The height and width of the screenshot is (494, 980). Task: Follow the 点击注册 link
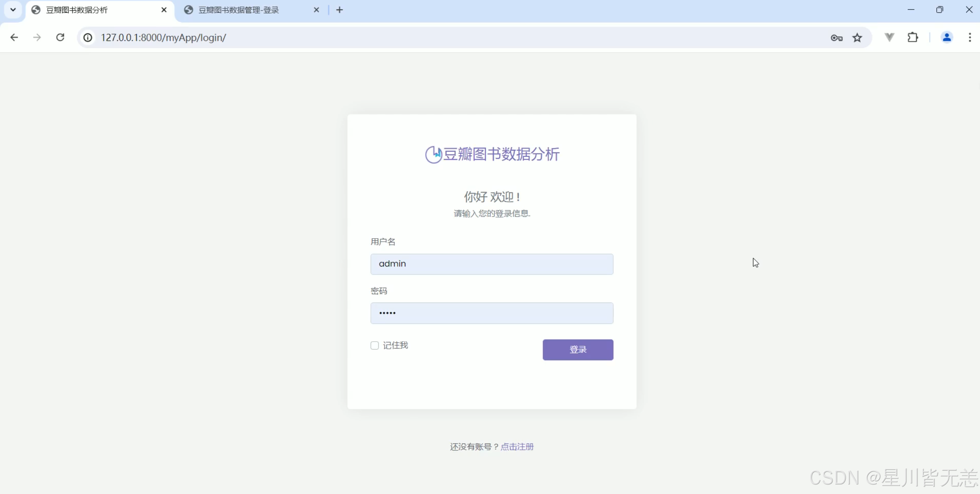pos(517,447)
